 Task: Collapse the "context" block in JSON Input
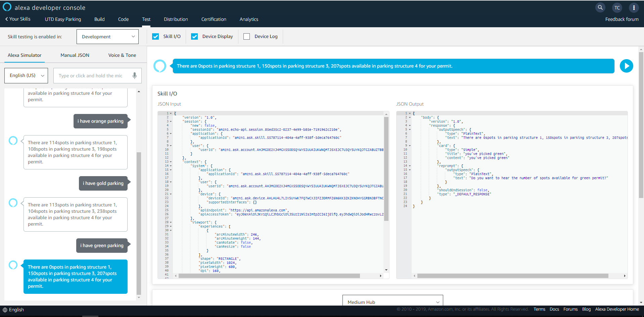[171, 162]
